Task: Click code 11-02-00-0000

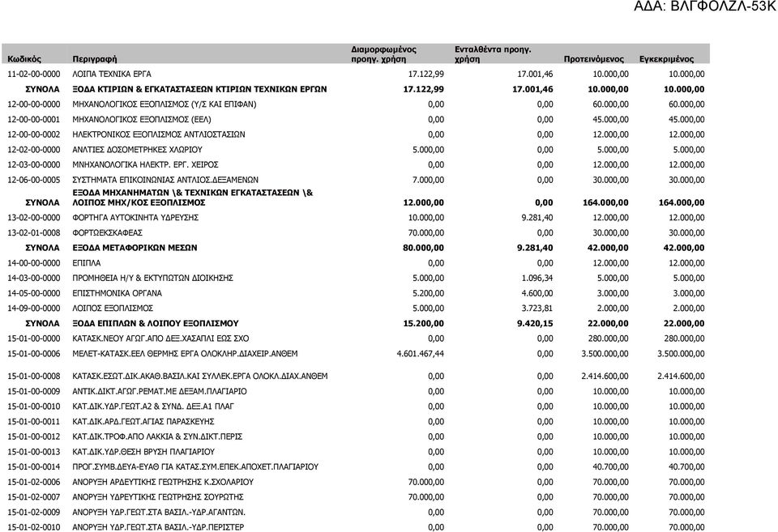Action: 34,74
